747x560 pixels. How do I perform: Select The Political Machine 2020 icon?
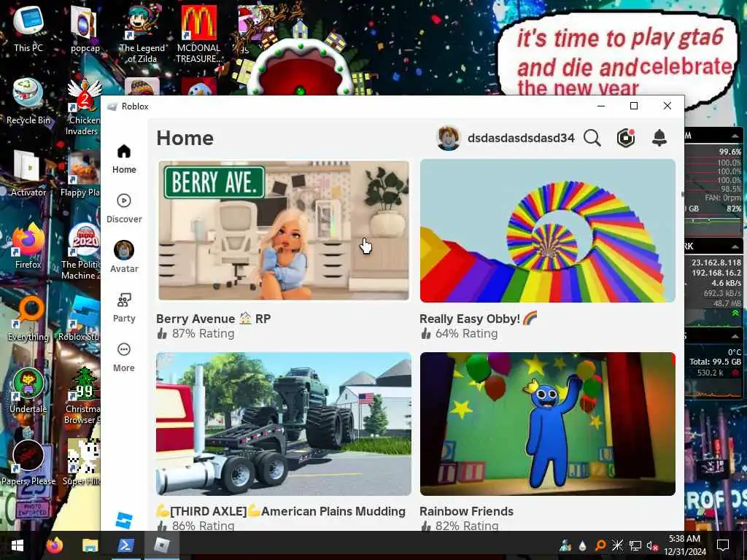click(81, 252)
